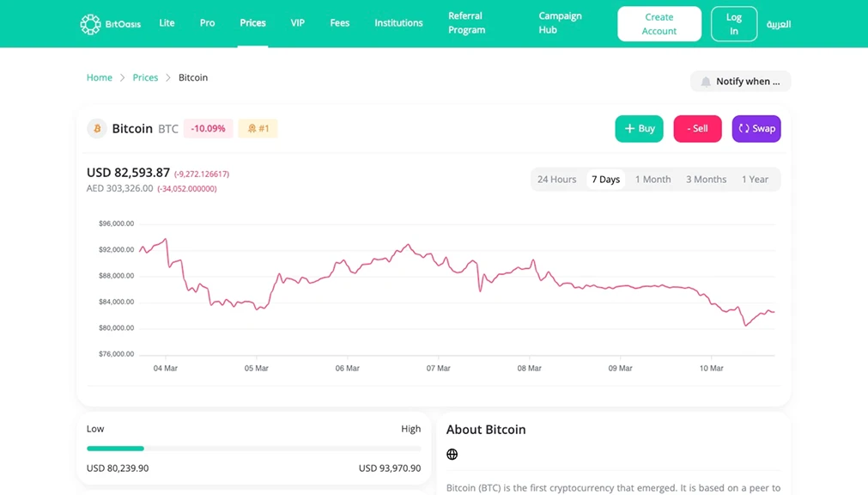Select the 1 Year chart range

[755, 180]
